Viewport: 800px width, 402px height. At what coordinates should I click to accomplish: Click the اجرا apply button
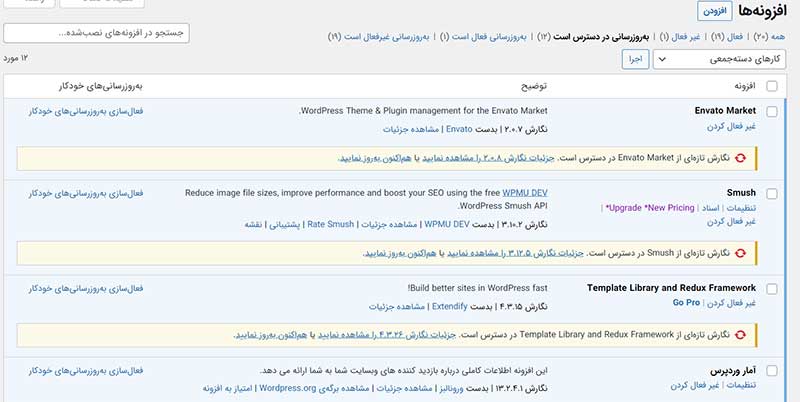635,59
